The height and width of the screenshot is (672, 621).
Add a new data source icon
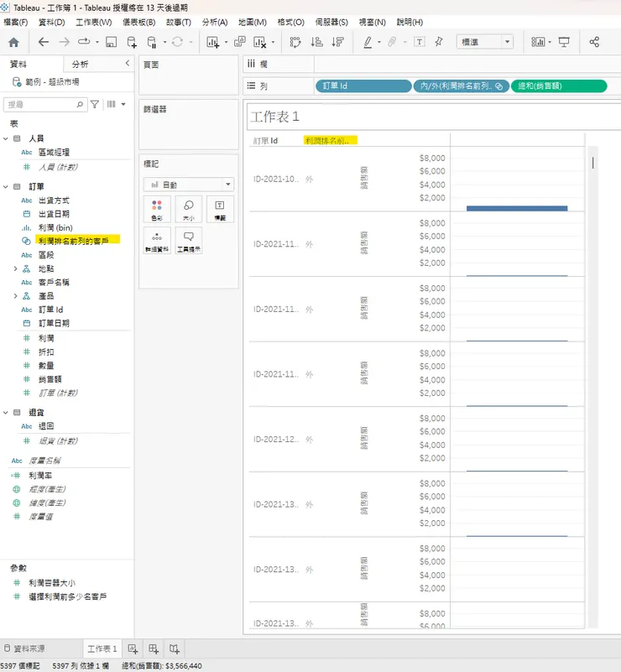point(132,42)
